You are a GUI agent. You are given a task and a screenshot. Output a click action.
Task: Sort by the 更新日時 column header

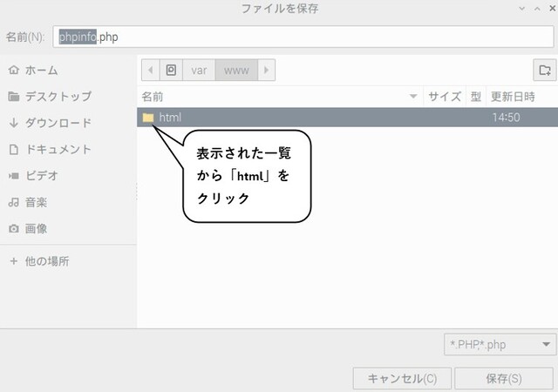(x=522, y=97)
